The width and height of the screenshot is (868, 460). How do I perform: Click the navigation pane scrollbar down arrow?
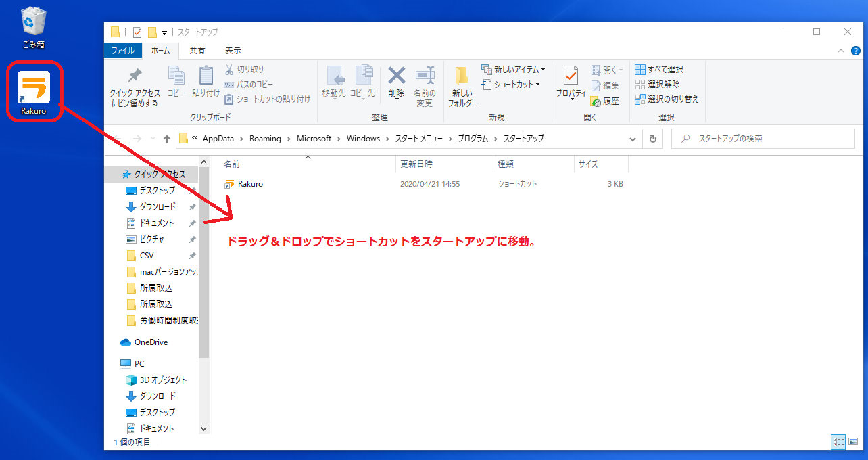coord(204,429)
